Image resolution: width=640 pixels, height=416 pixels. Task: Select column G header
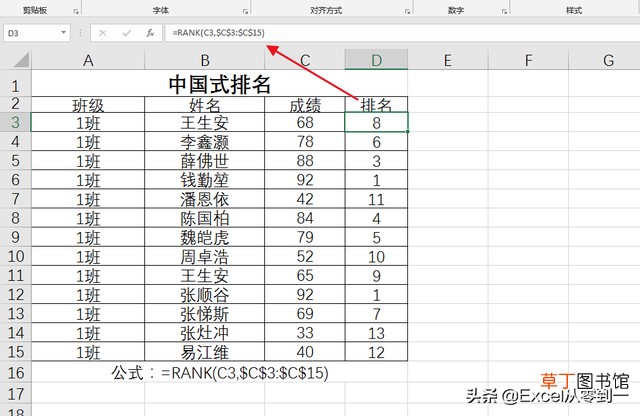(604, 60)
